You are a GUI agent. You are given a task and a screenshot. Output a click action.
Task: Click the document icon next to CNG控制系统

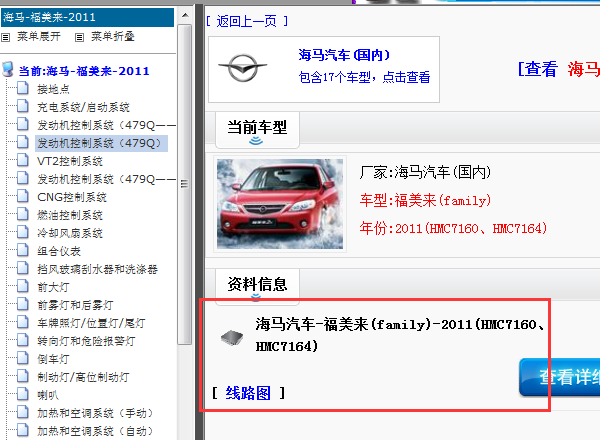tap(23, 196)
